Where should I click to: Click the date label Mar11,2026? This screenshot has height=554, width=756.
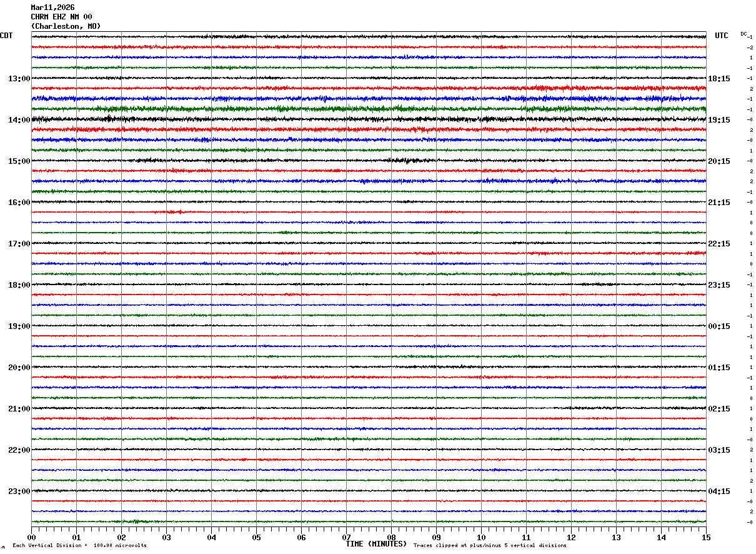52,8
